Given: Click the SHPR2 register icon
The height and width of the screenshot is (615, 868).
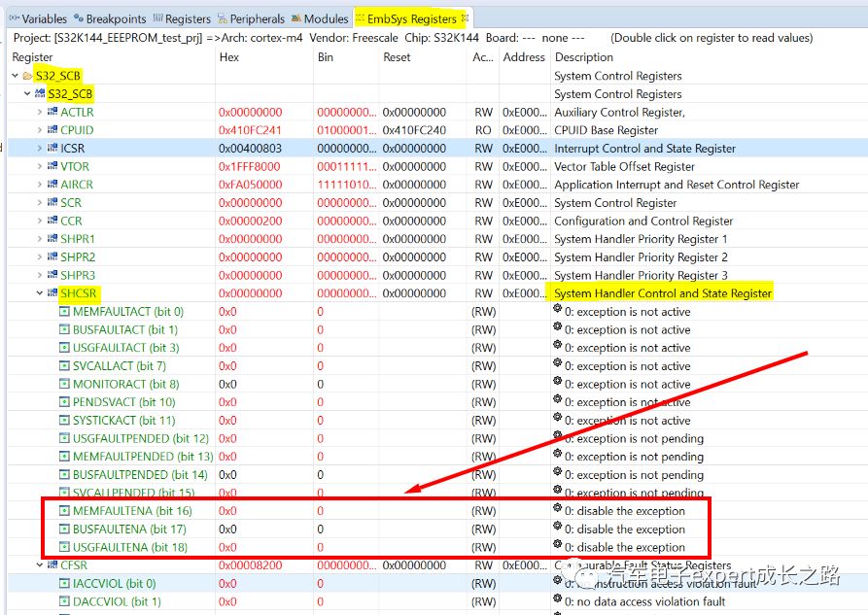Looking at the screenshot, I should 52,256.
